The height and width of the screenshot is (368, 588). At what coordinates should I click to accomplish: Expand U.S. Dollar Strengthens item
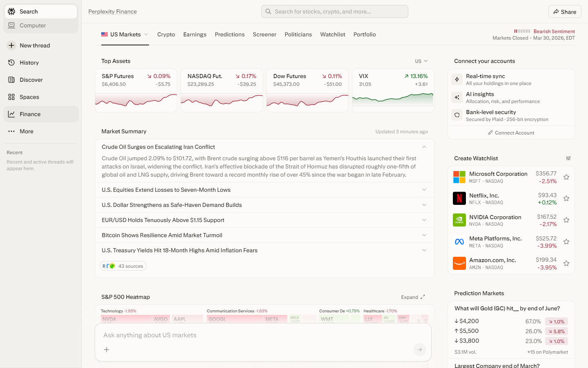click(x=265, y=205)
